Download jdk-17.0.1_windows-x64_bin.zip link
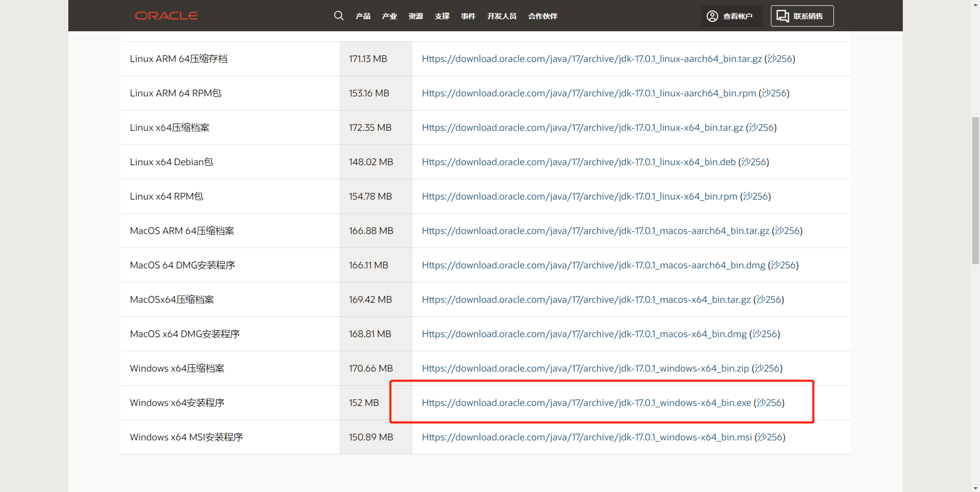 point(585,368)
